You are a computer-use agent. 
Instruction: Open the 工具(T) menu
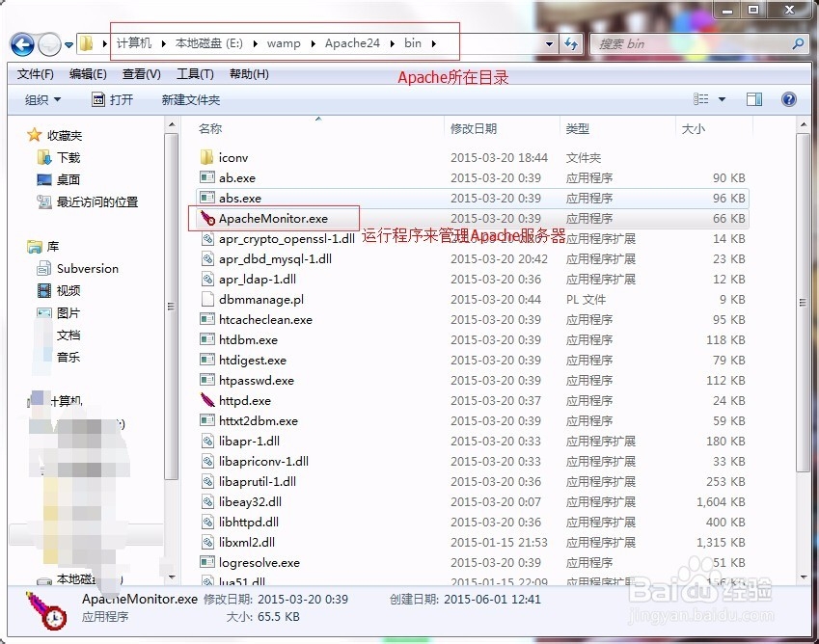pyautogui.click(x=195, y=74)
